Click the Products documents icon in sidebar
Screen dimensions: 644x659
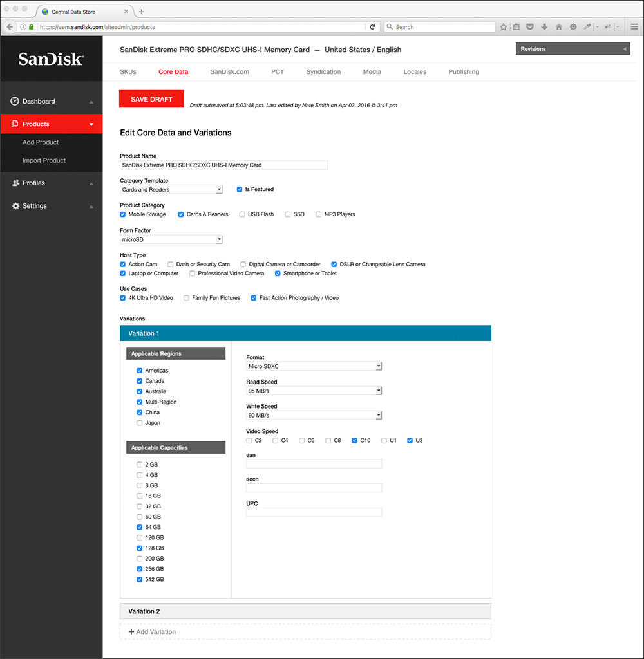pyautogui.click(x=15, y=124)
